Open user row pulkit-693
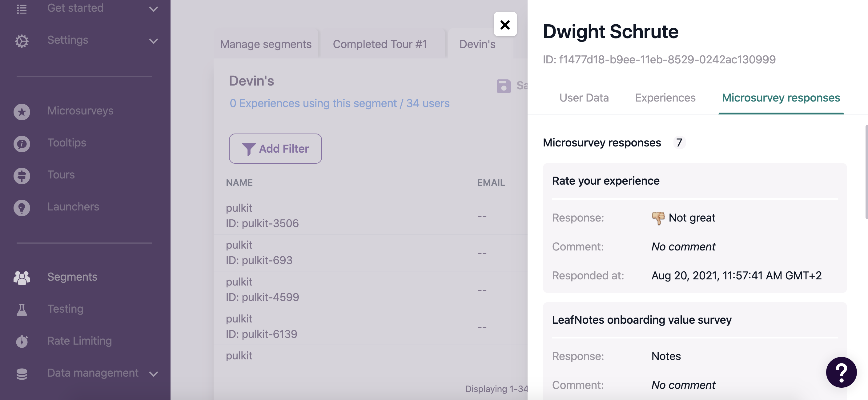Screen dimensions: 868x400 click(x=370, y=253)
